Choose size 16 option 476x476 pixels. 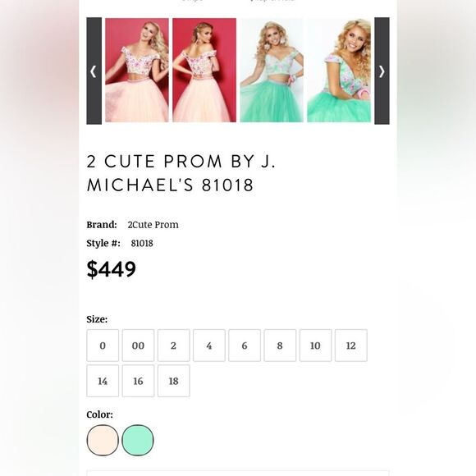(x=138, y=381)
